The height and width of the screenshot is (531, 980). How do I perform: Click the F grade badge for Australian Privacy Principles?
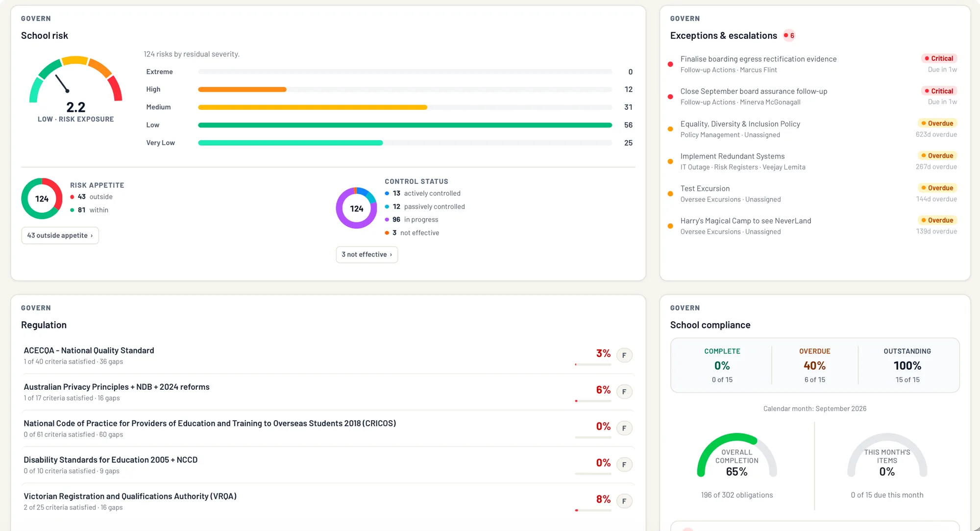point(624,392)
